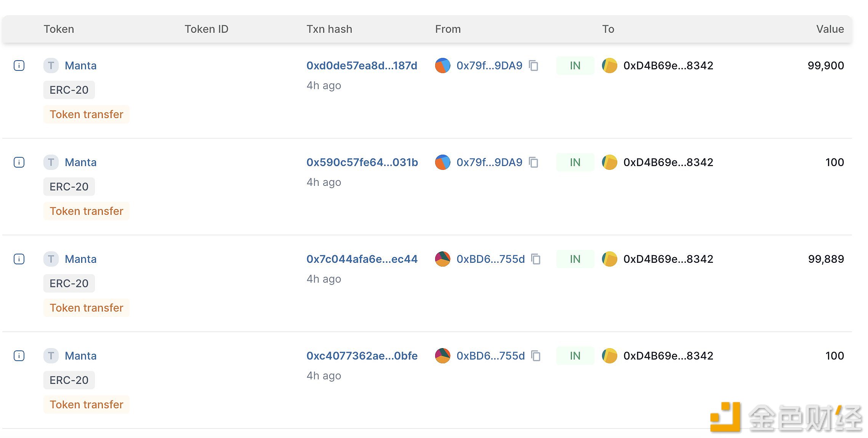Click the Value column header
Viewport: 868px width, 438px height.
[830, 29]
